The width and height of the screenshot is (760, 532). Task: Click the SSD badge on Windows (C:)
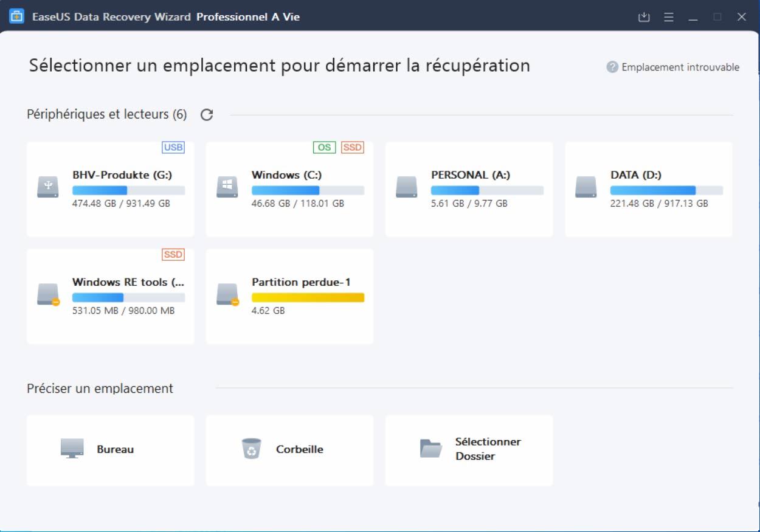pyautogui.click(x=353, y=147)
